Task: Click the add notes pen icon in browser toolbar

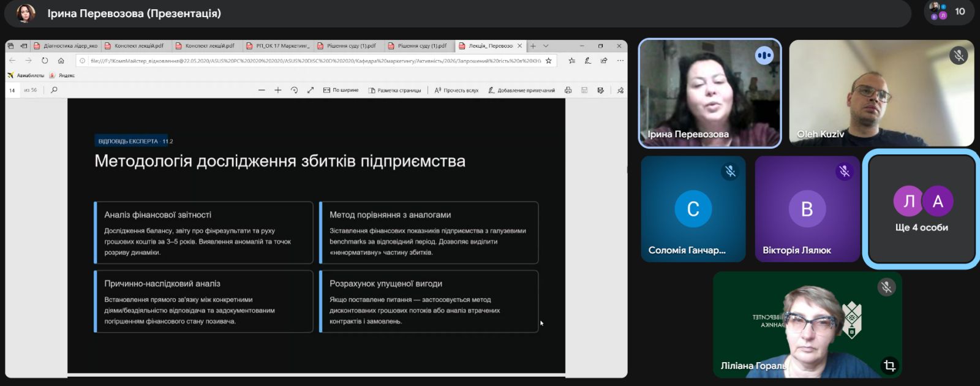Action: (587, 61)
